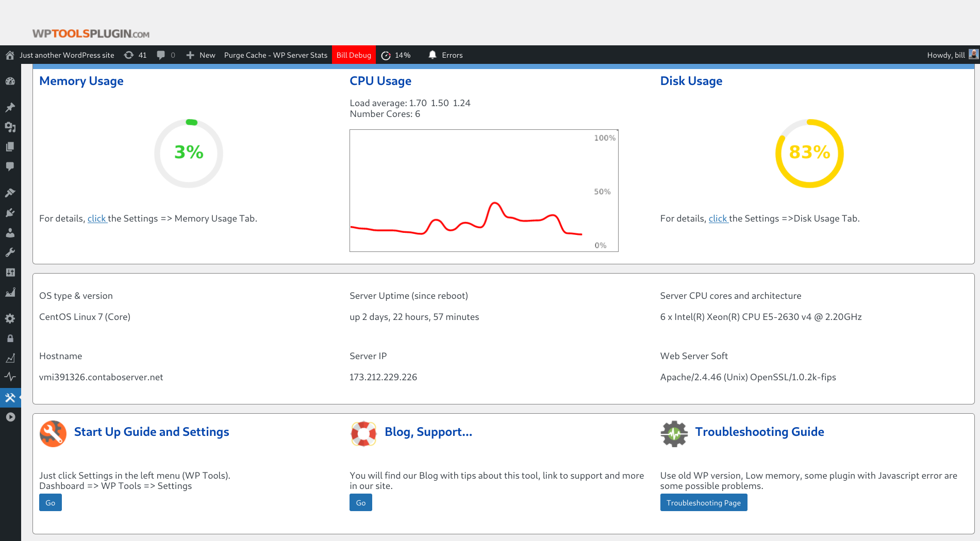Click the Memory Usage details link
980x541 pixels.
[x=96, y=218]
